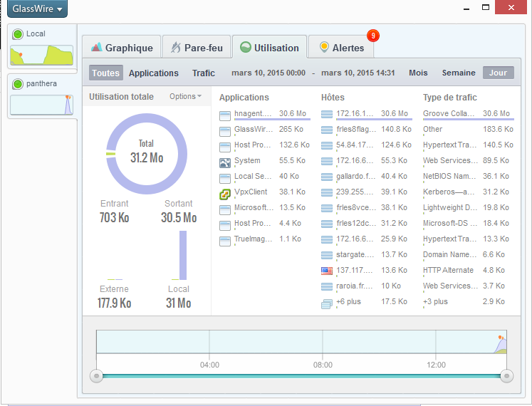Viewport: 532px width, 406px height.
Task: Select the HTTP Alternate traffic type
Action: pos(448,270)
